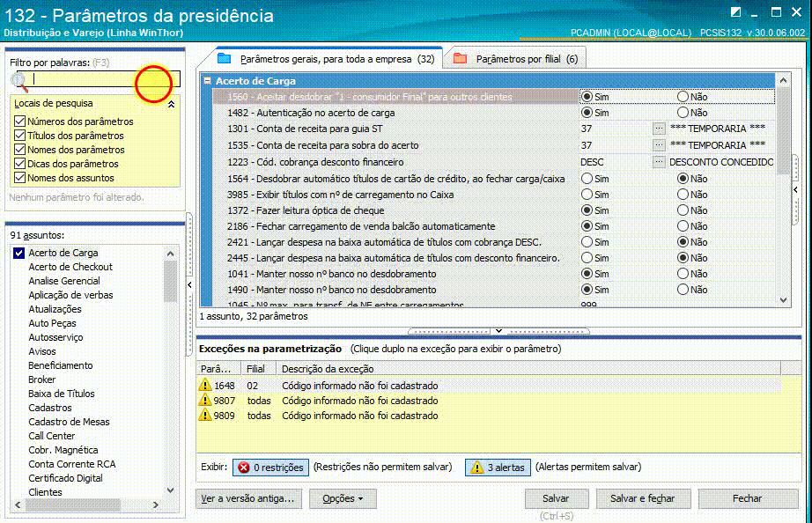
Task: Click the Parâ... column header
Action: coord(219,369)
